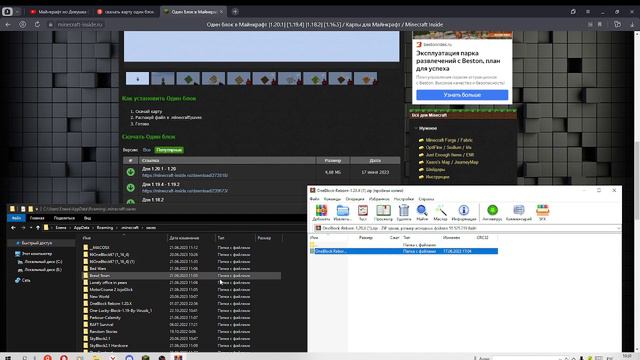The image size is (640, 360).
Task: Click the Просмотр (View) book icon in WinRAR
Action: click(x=383, y=213)
